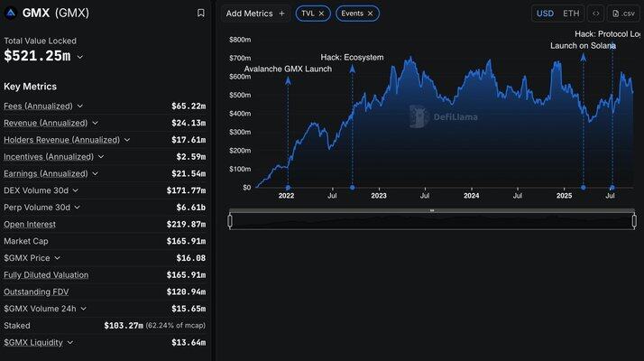Select the Events metric chip
The height and width of the screenshot is (361, 644).
[x=353, y=14]
